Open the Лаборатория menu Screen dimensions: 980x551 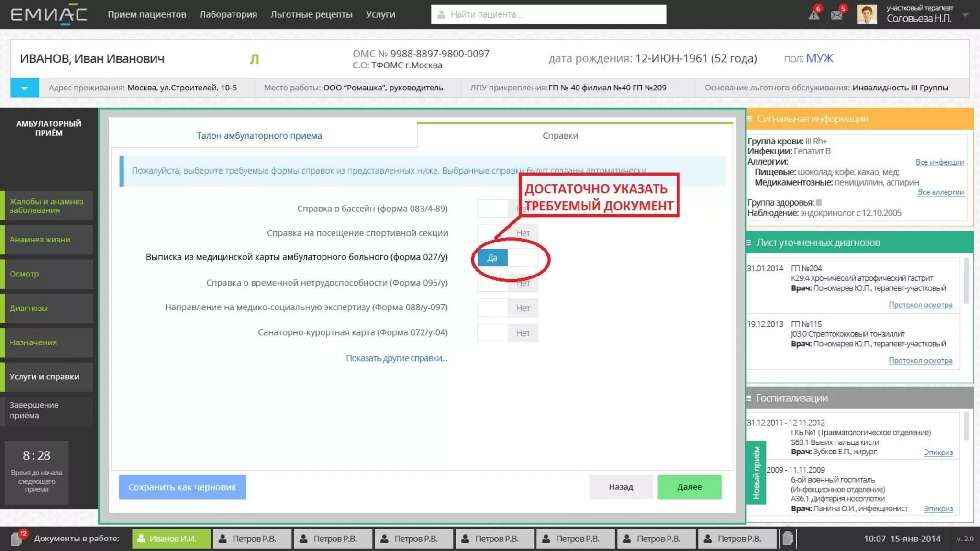pyautogui.click(x=228, y=14)
